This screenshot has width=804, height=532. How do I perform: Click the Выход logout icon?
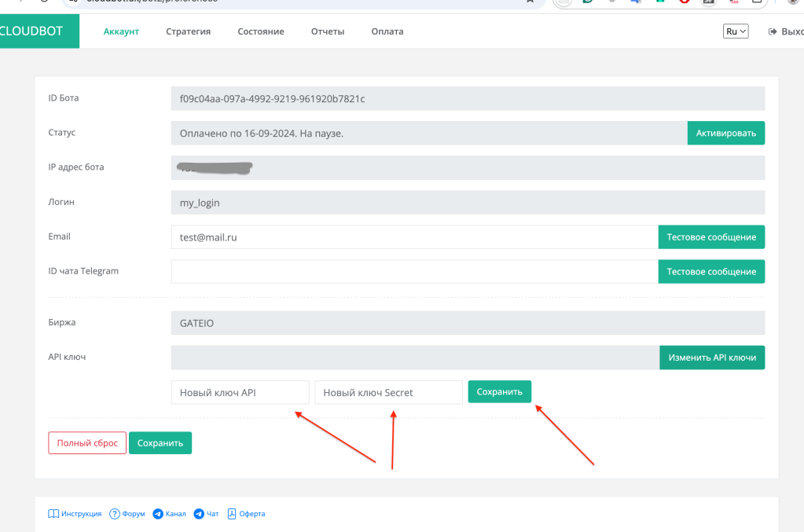pyautogui.click(x=773, y=31)
